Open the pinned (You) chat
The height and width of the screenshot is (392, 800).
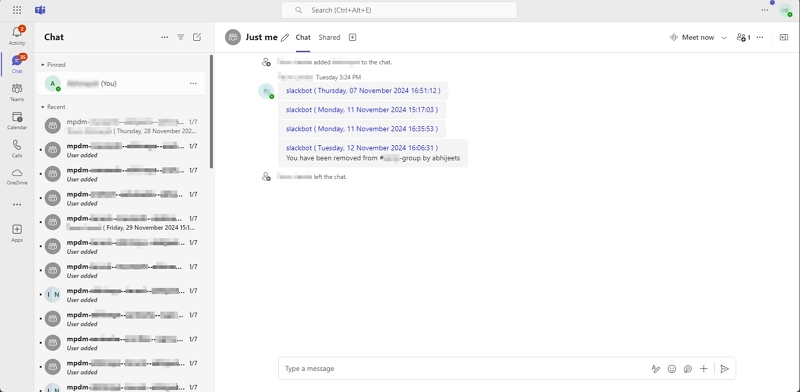tap(121, 83)
